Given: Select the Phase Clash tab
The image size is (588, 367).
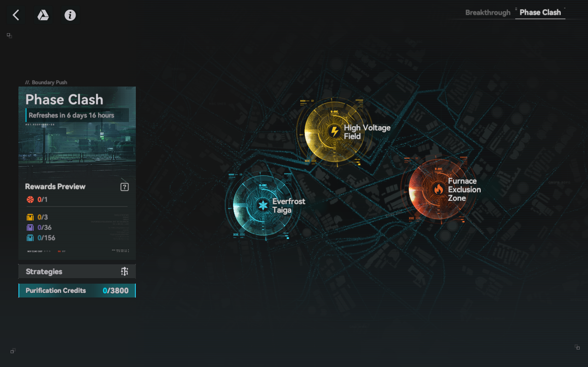Looking at the screenshot, I should coord(540,12).
